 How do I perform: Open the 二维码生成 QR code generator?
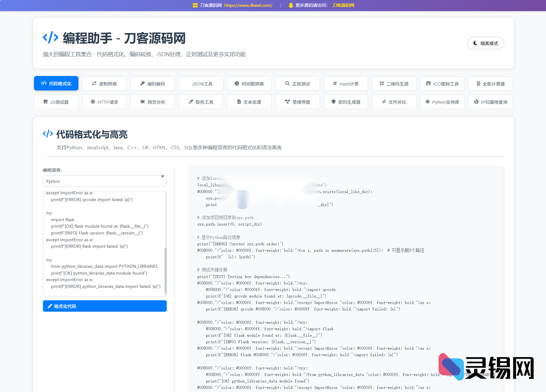point(394,83)
